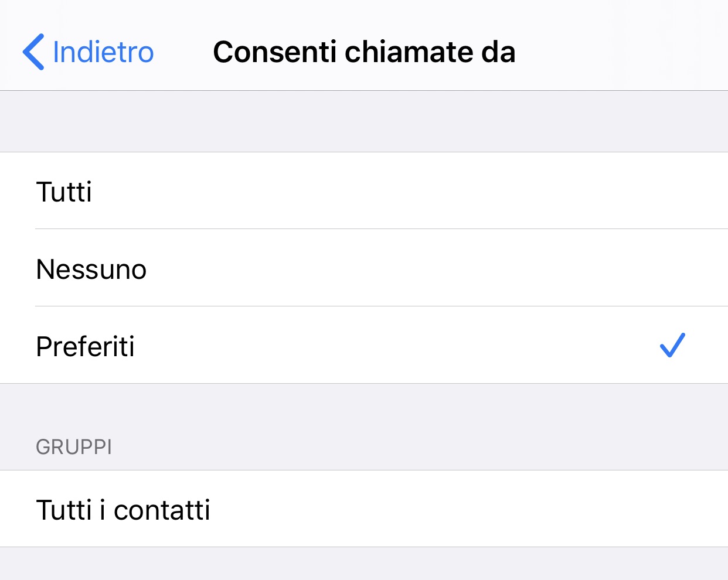The image size is (728, 580).
Task: Tap the left-pointing chevron in the header
Action: (x=33, y=52)
